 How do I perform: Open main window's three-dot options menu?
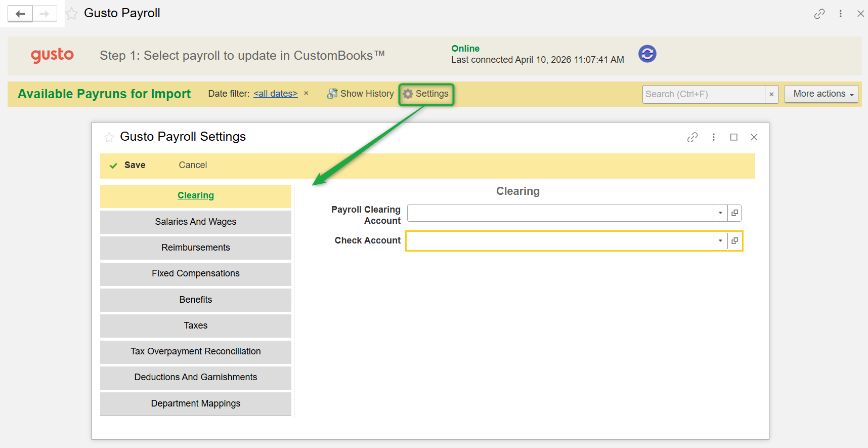(840, 14)
